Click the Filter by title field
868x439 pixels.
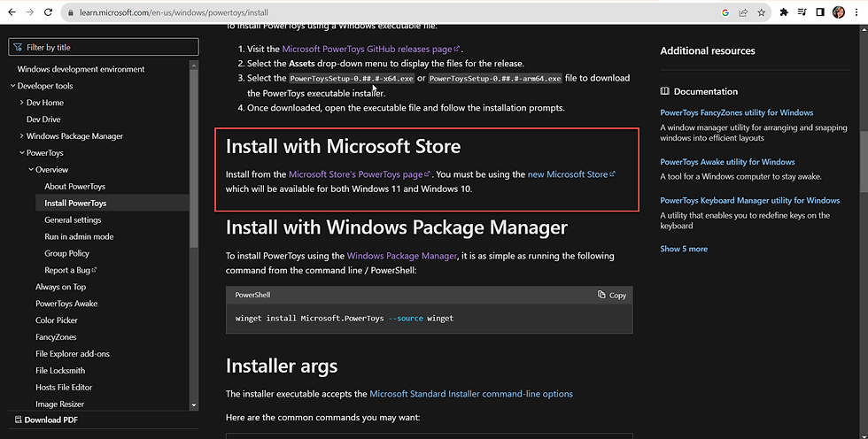[x=97, y=47]
